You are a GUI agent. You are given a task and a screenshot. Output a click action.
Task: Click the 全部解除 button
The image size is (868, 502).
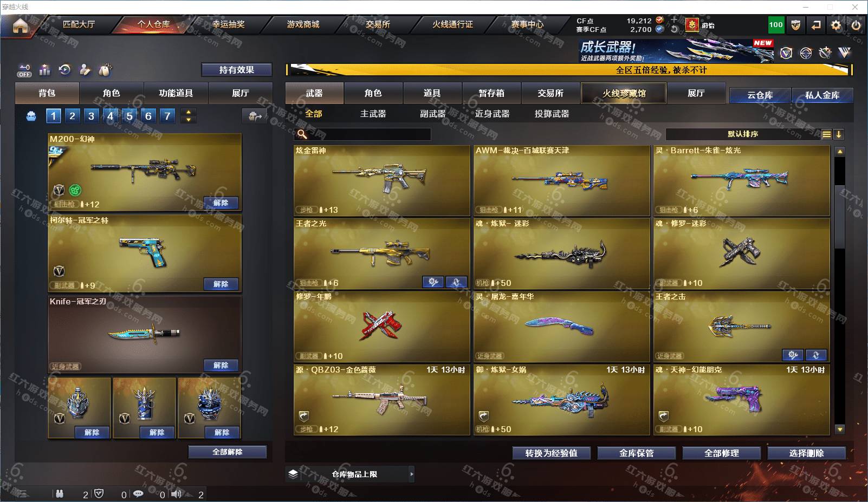228,452
